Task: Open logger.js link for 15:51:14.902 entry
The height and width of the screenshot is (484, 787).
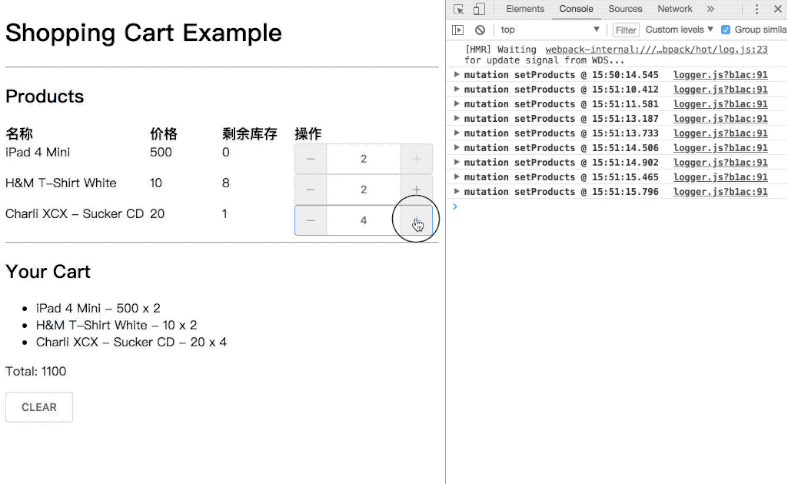Action: [720, 162]
